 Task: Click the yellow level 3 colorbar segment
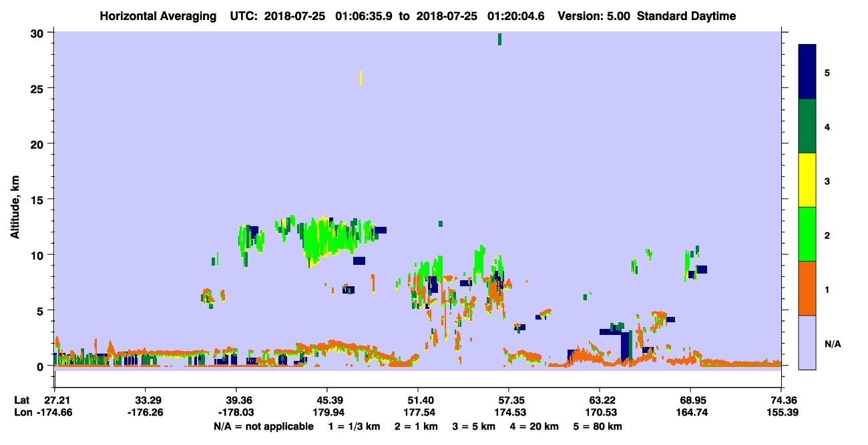click(807, 180)
